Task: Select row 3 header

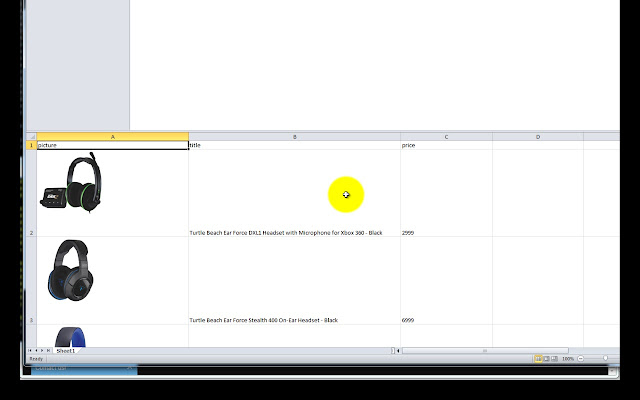Action: pyautogui.click(x=31, y=281)
